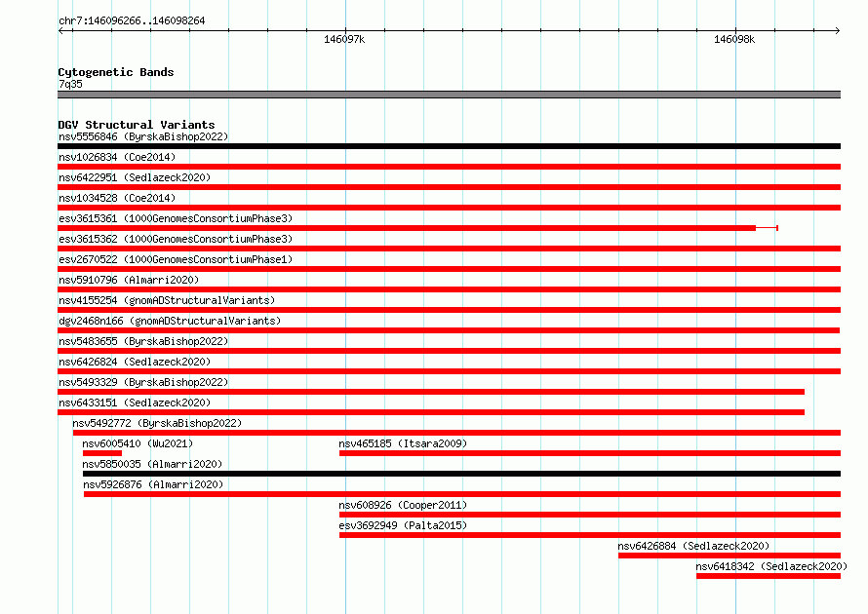The height and width of the screenshot is (614, 868).
Task: Open nsv1034528 (Coe2014) variant label
Action: [117, 198]
